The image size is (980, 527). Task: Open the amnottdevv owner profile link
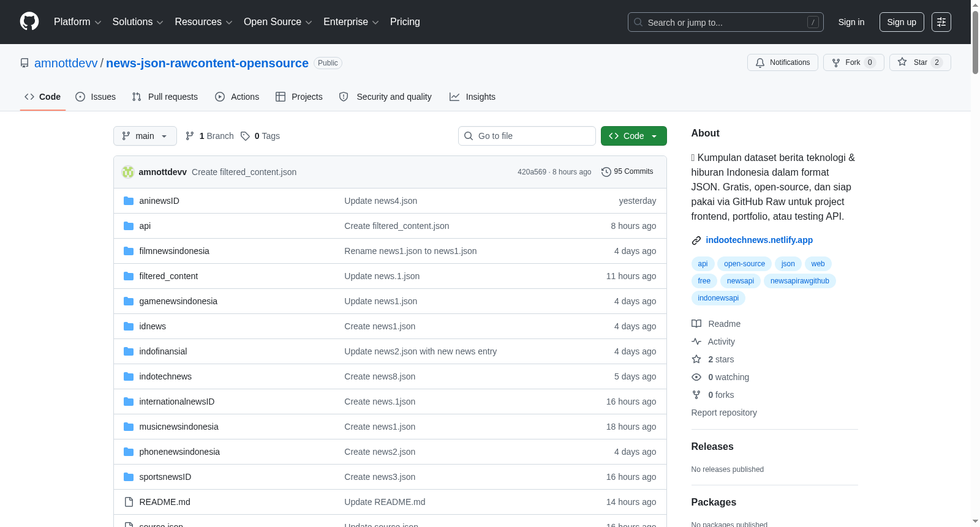tap(66, 63)
